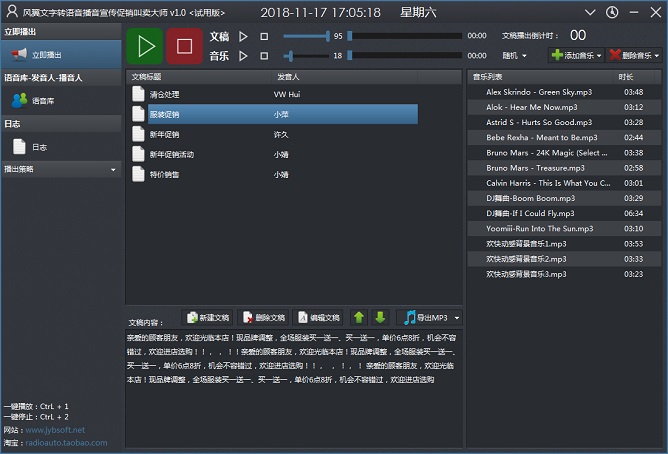The height and width of the screenshot is (454, 668).
Task: Click the large green play button
Action: point(145,46)
